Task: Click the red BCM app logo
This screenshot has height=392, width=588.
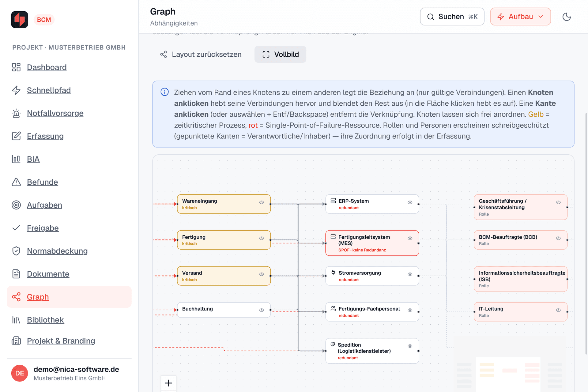Action: tap(20, 20)
